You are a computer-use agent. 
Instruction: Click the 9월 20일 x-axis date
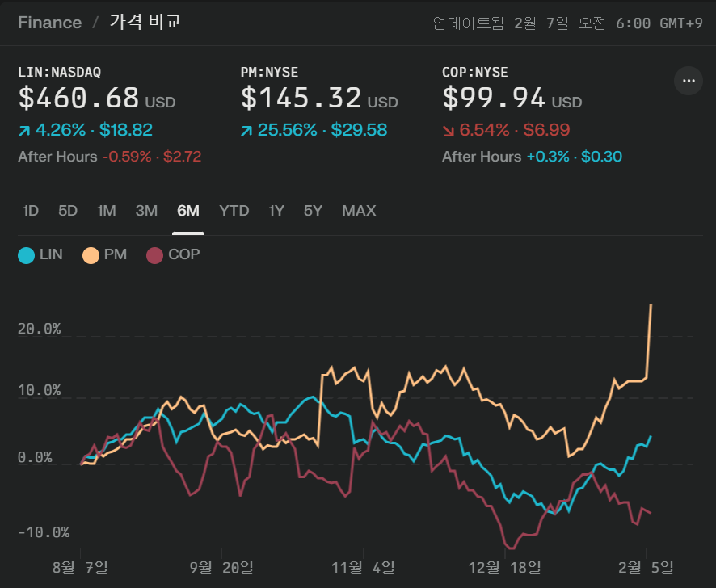(221, 568)
